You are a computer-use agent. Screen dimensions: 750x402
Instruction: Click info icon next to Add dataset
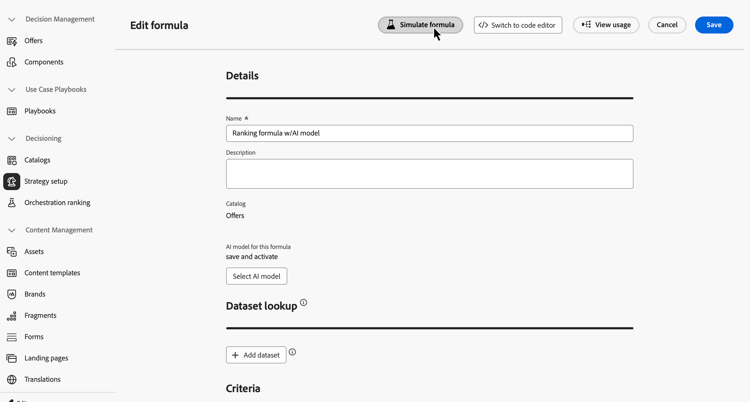pos(292,352)
